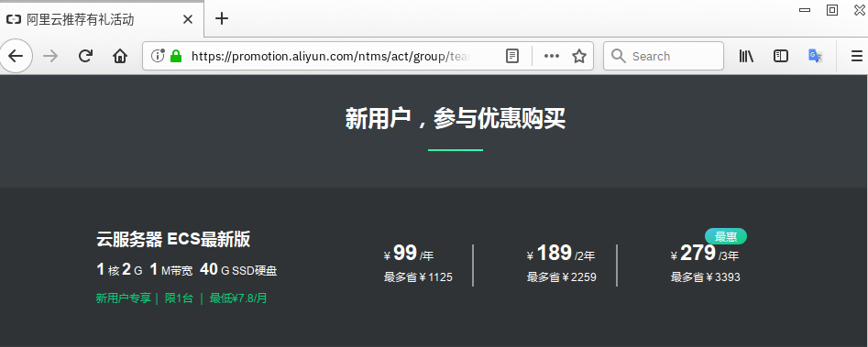Click the 新用户专享 label
The height and width of the screenshot is (347, 868).
point(124,298)
